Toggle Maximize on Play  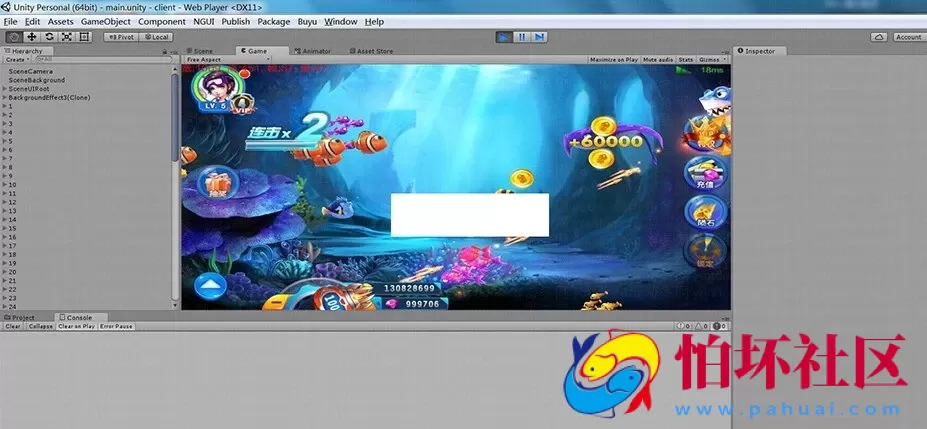pos(614,60)
